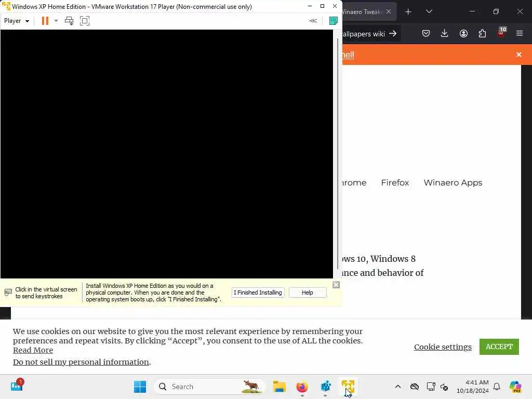This screenshot has width=532, height=399.
Task: Switch to Firefox from the taskbar
Action: tap(302, 387)
